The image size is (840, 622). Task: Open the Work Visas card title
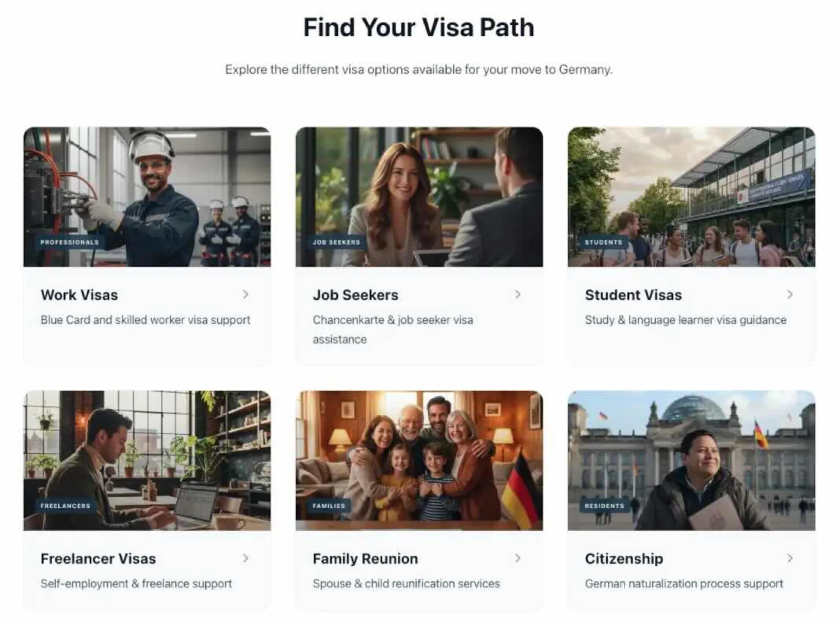[79, 295]
